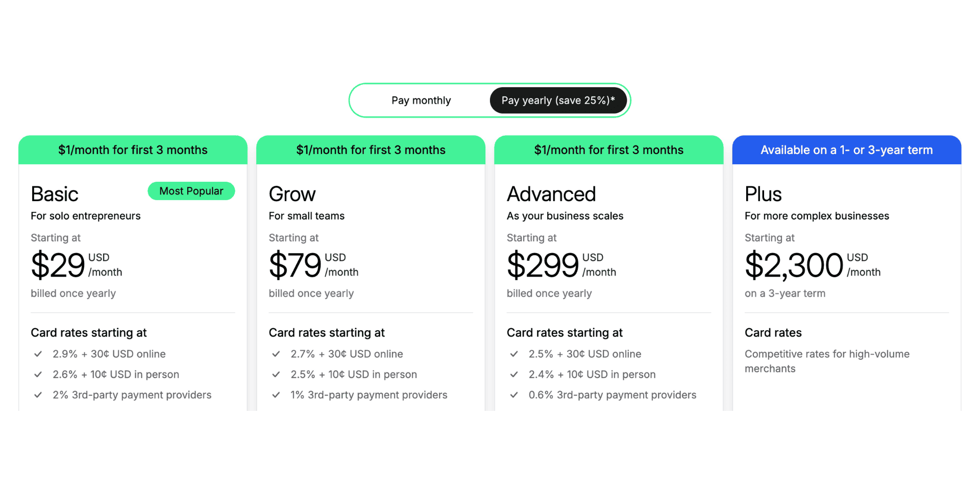Click checkmark beside Advanced 2.4% in-person rate
This screenshot has width=980, height=490.
click(514, 374)
